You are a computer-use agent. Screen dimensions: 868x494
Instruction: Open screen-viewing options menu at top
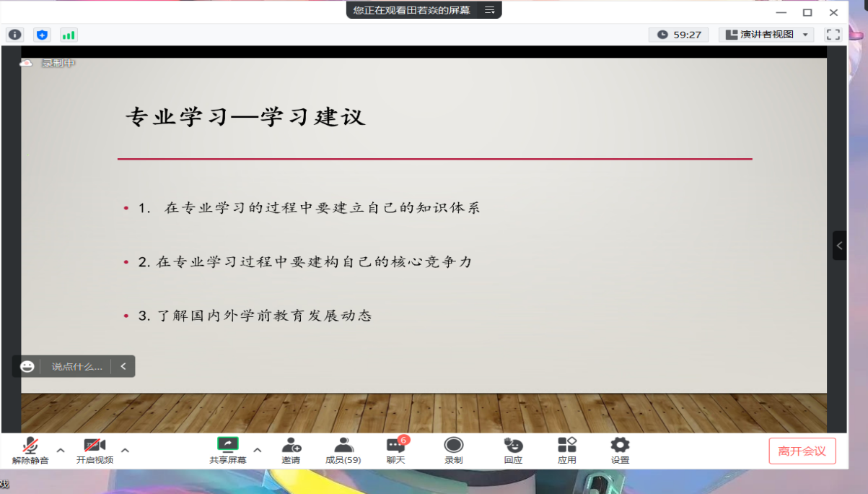(x=490, y=10)
